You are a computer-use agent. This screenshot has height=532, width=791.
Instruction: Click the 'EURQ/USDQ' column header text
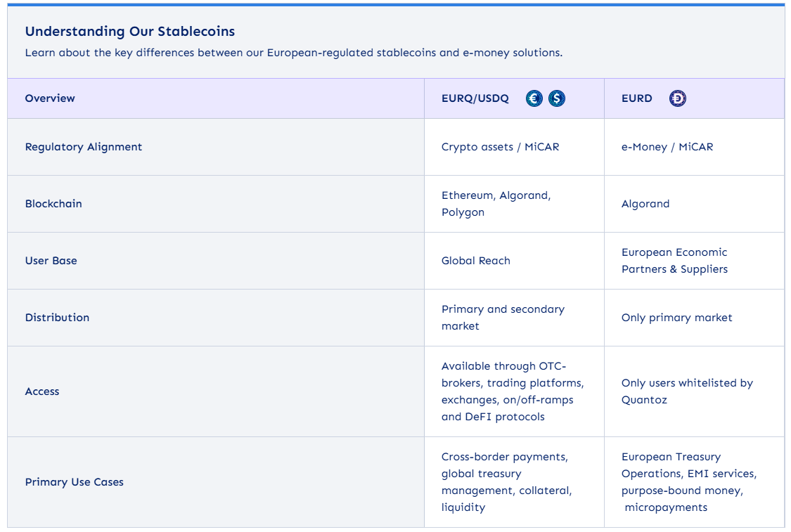(x=475, y=98)
